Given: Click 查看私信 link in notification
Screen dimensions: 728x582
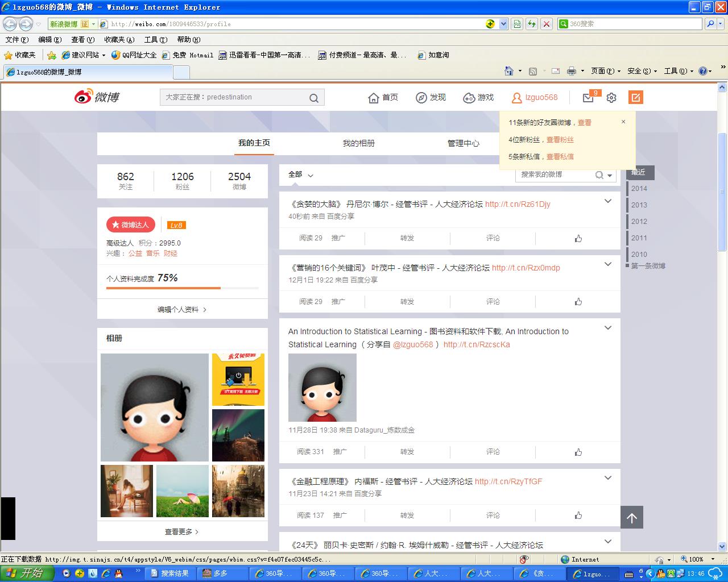Looking at the screenshot, I should pyautogui.click(x=560, y=157).
